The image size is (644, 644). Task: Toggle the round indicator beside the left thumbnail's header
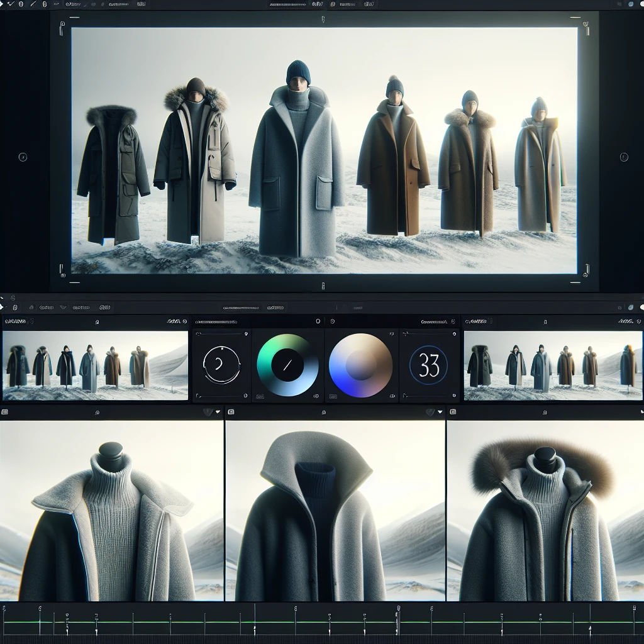(185, 321)
